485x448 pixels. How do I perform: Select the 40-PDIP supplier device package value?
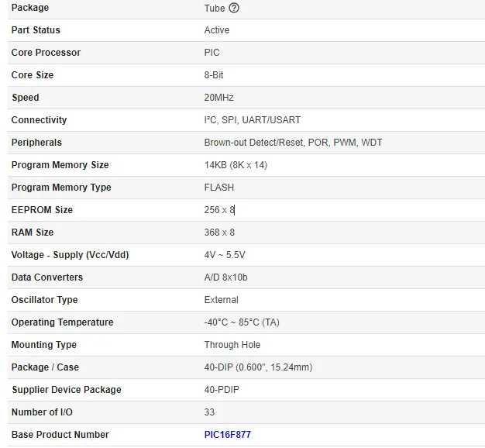point(222,390)
